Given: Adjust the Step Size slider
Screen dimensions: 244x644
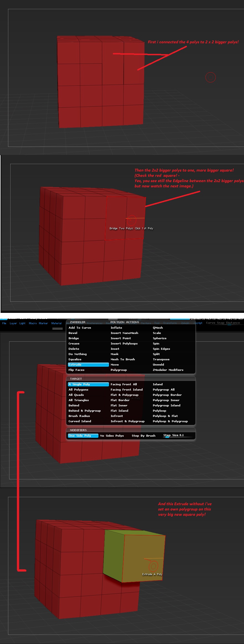Looking at the screenshot, I should pyautogui.click(x=177, y=436).
